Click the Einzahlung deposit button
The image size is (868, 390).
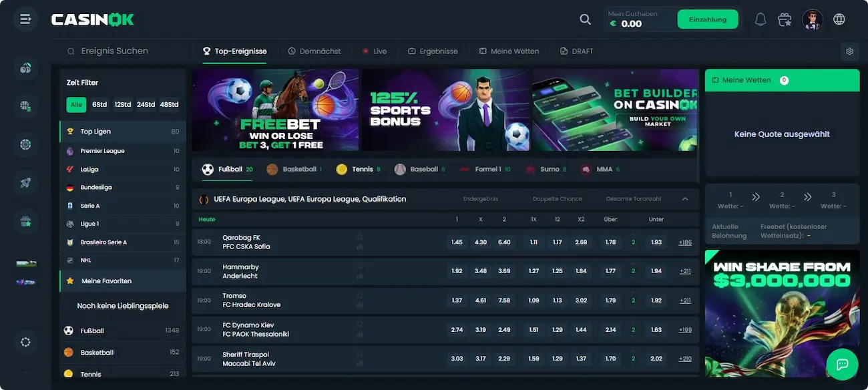[708, 19]
